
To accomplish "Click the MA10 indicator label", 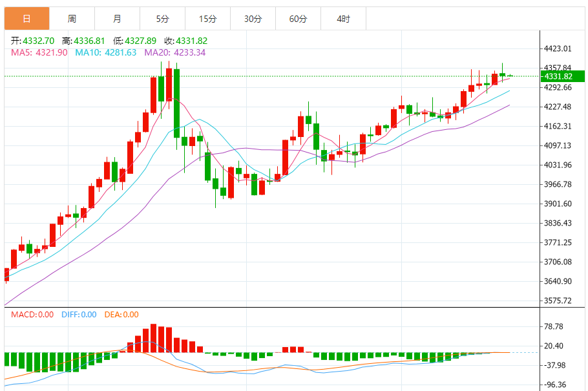I will click(106, 52).
